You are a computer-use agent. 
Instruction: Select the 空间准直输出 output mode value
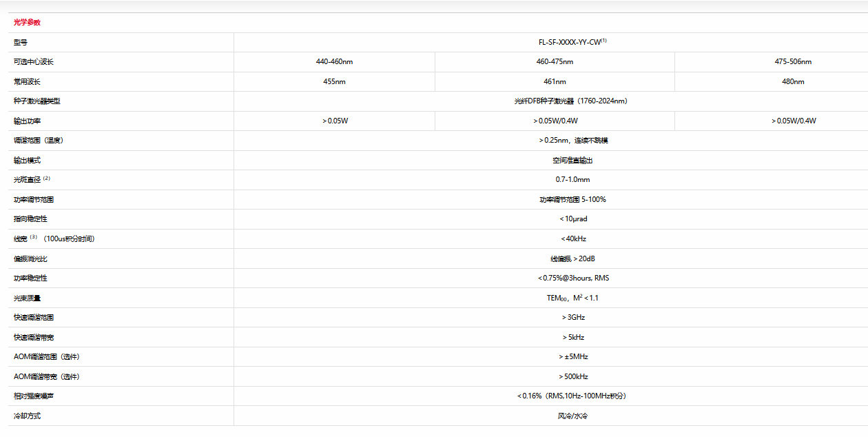572,161
